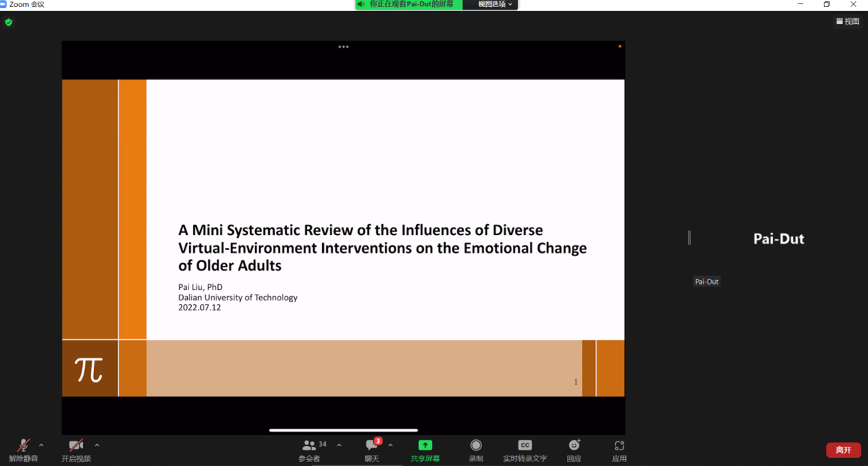Click the divider handle beside Pai-Dut panel
This screenshot has height=466, width=868.
[690, 238]
